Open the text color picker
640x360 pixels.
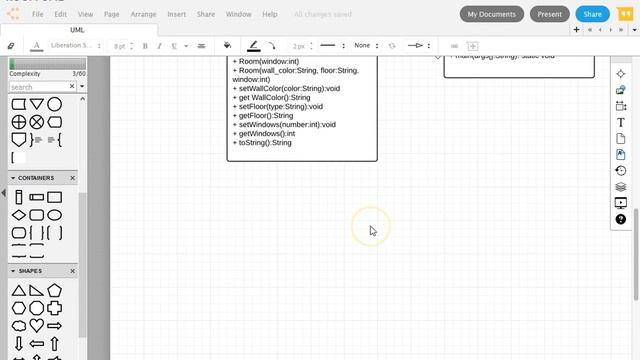[x=36, y=46]
